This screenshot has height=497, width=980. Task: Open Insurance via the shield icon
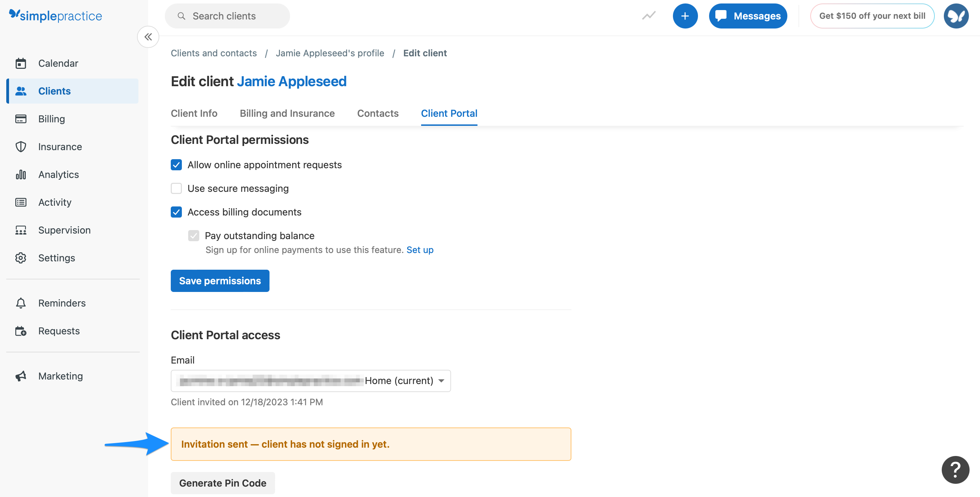(x=21, y=147)
